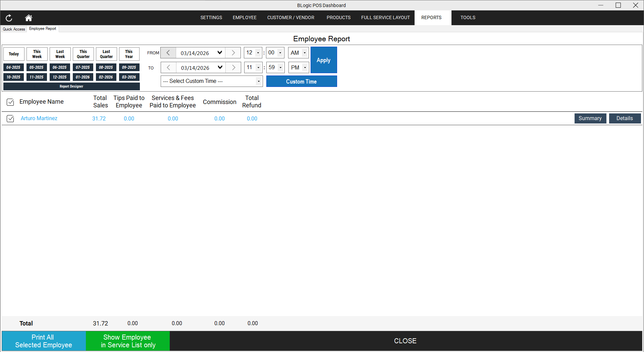Viewport: 644px width, 352px height.
Task: Uncheck the Arturo Martinez row checkbox
Action: [10, 118]
